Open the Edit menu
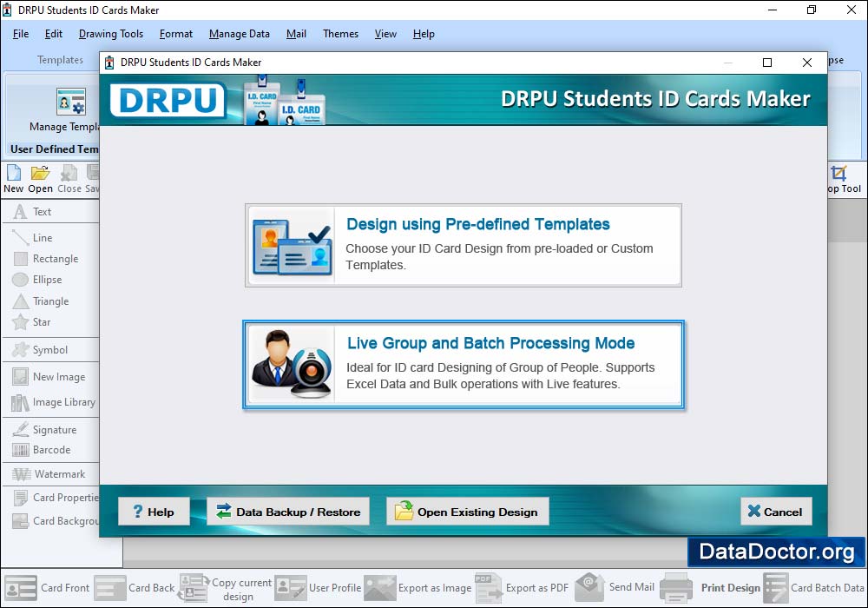 click(x=53, y=34)
